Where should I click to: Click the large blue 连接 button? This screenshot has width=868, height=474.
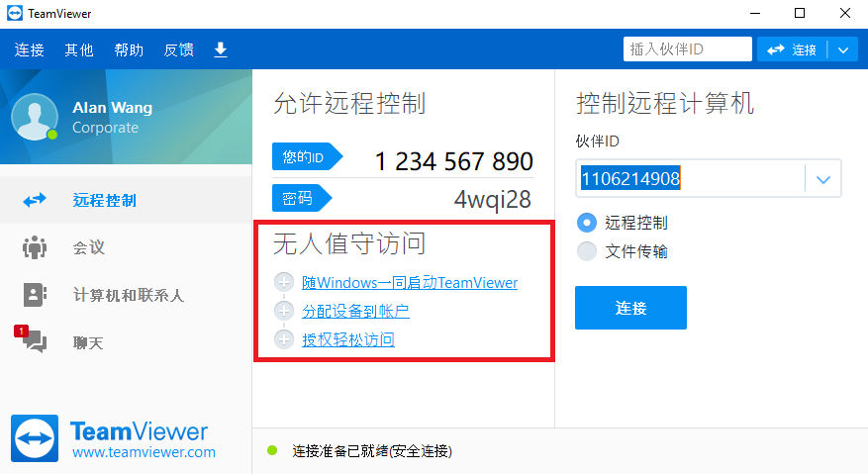(x=630, y=308)
